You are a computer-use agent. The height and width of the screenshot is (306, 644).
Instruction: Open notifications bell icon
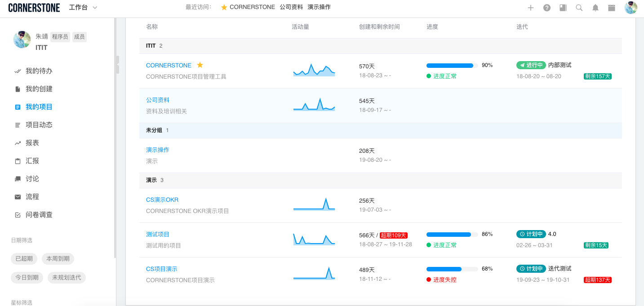(x=595, y=8)
